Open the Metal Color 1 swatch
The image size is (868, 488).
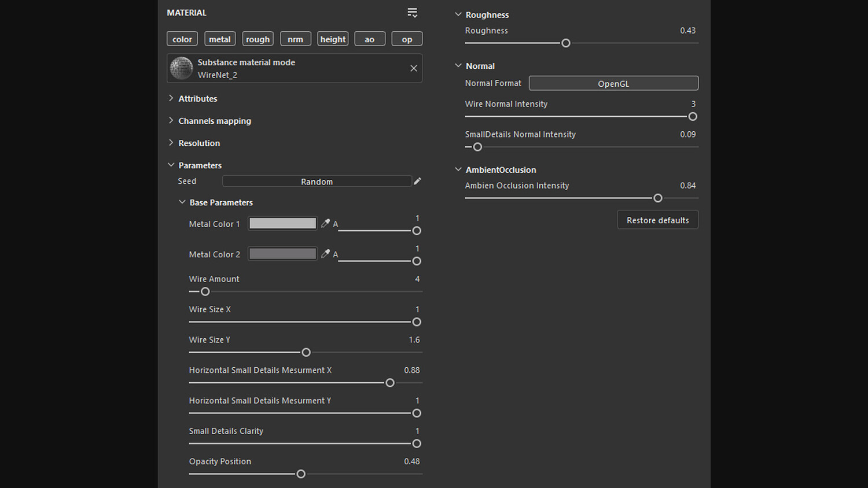(283, 223)
